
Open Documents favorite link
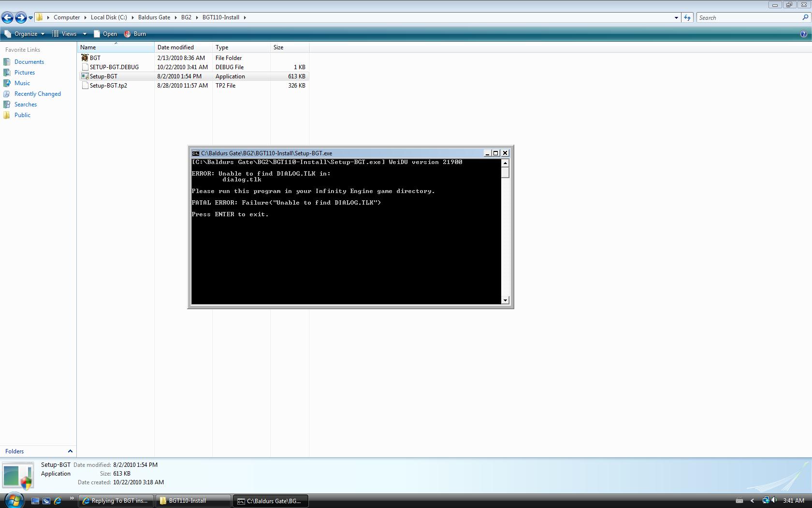point(29,62)
